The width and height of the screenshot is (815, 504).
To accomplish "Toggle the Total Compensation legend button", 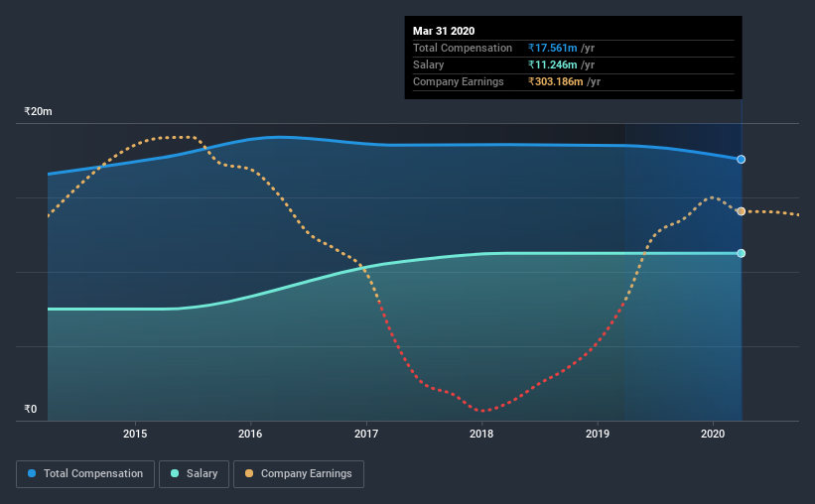I will point(85,474).
